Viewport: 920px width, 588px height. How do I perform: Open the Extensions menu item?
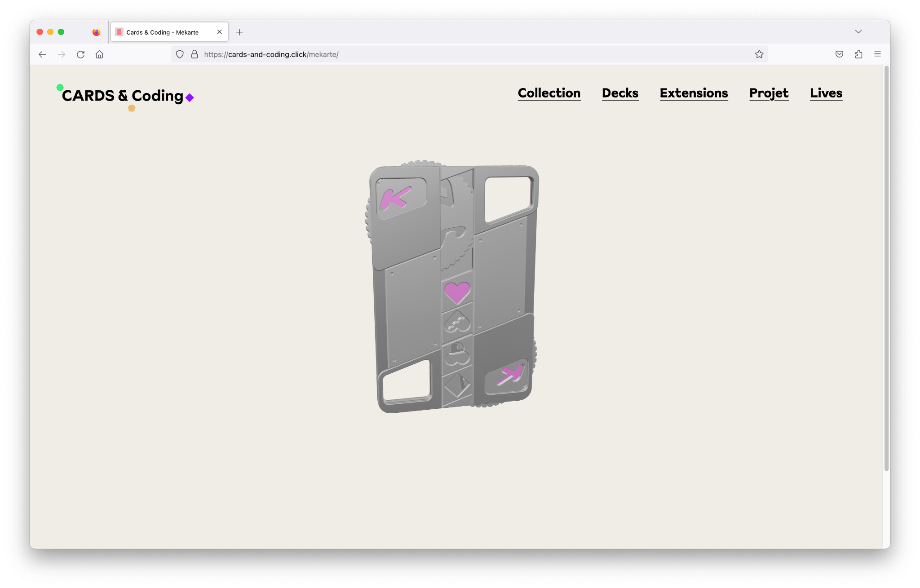coord(694,93)
